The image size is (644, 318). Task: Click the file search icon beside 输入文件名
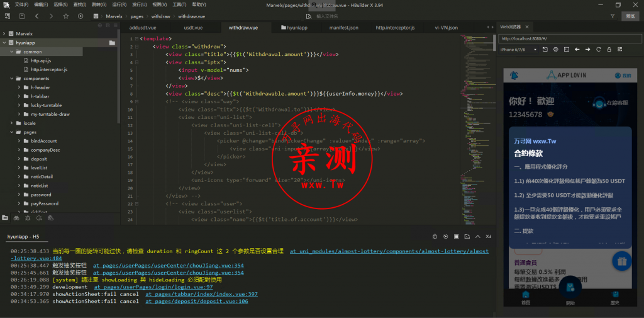(309, 16)
